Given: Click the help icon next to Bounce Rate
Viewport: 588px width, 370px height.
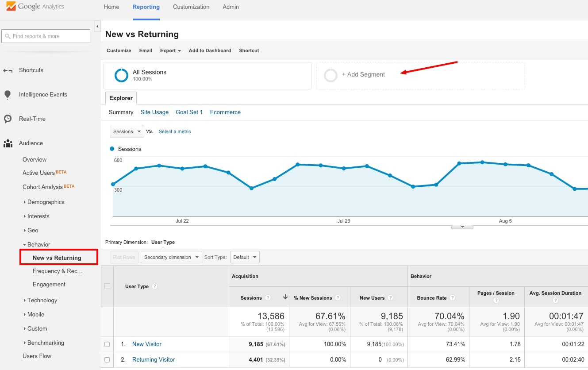Looking at the screenshot, I should point(452,298).
